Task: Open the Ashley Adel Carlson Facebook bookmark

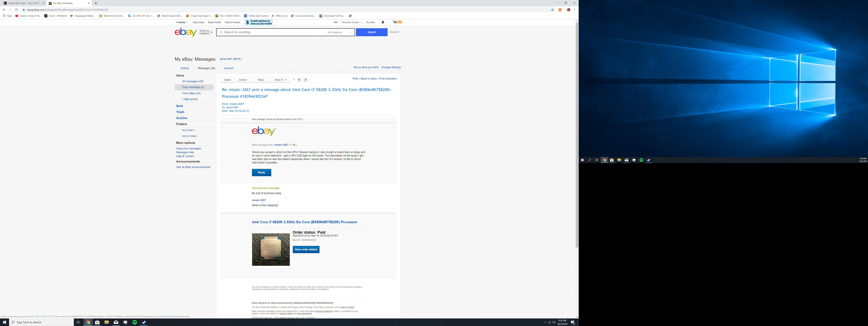Action: [x=256, y=16]
